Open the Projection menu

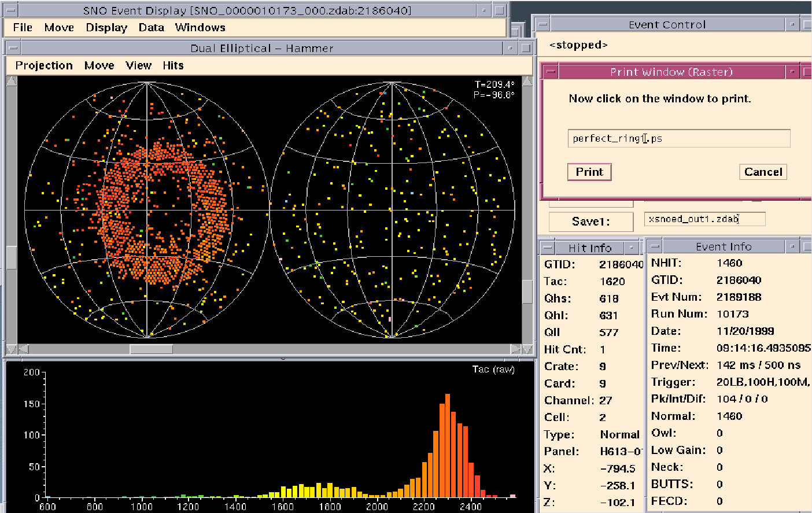[44, 65]
